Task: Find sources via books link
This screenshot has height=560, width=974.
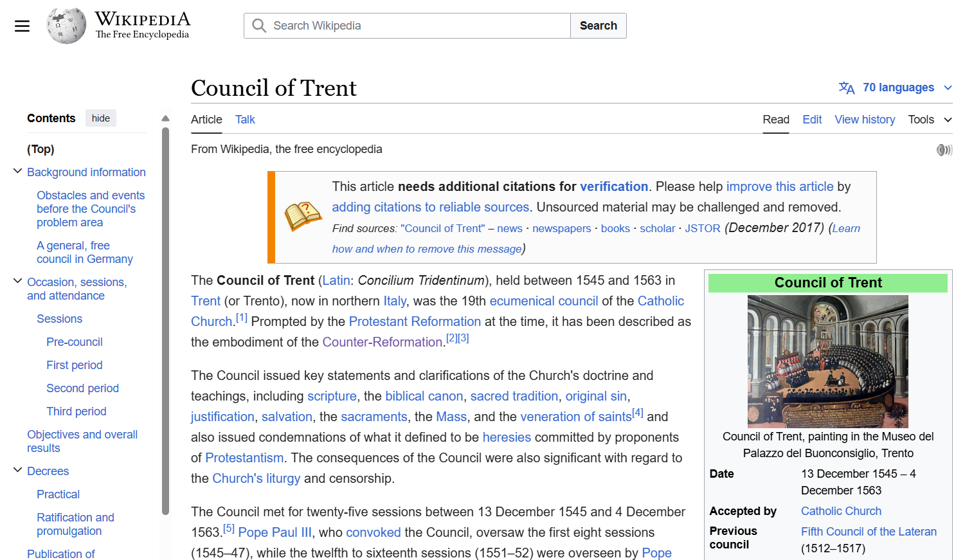Action: 615,228
